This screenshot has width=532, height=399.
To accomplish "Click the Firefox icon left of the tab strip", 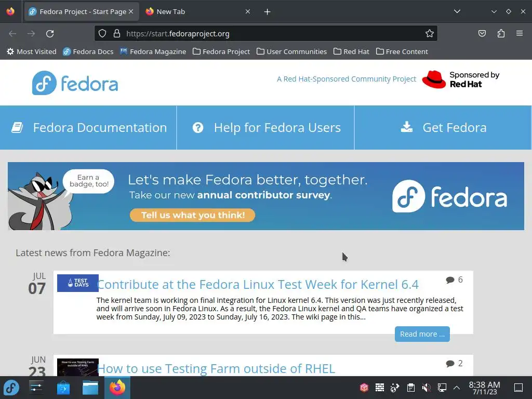I will pyautogui.click(x=10, y=11).
